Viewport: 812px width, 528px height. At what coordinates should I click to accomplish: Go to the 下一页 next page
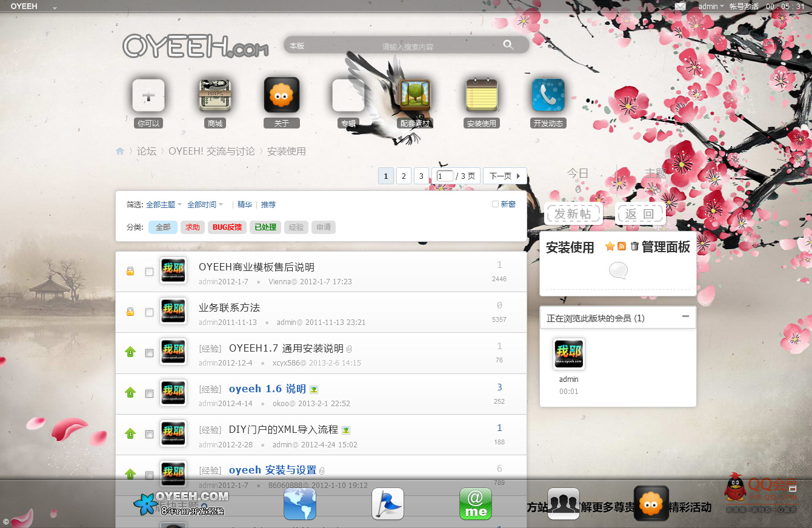click(505, 176)
